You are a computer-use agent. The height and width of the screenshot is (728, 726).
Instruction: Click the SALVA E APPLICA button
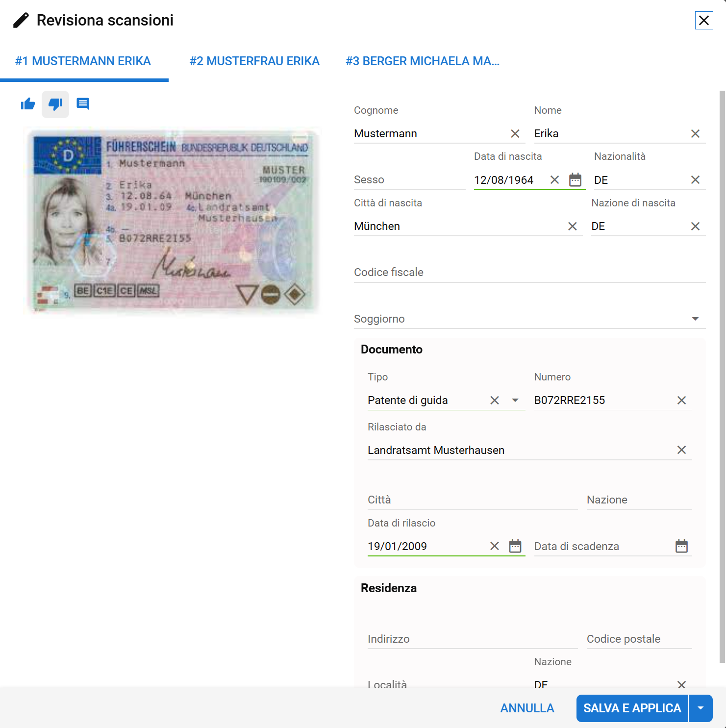coord(632,708)
